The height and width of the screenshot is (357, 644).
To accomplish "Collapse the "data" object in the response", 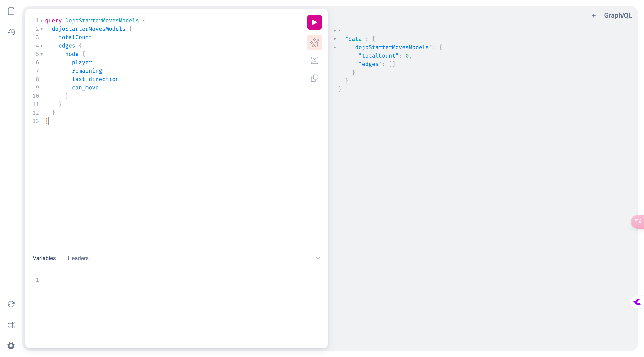I will click(x=335, y=39).
